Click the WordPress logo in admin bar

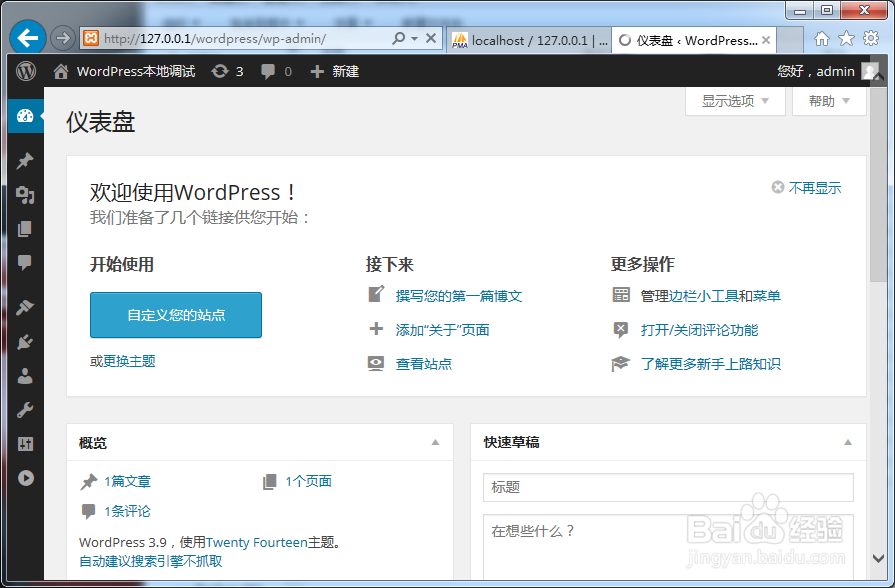[26, 71]
